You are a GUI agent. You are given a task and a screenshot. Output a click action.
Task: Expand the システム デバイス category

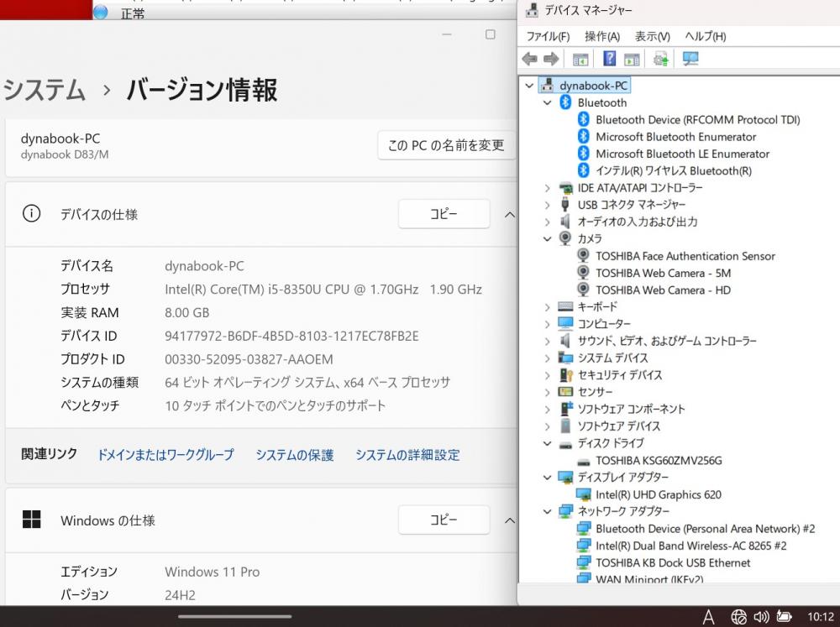(x=547, y=358)
